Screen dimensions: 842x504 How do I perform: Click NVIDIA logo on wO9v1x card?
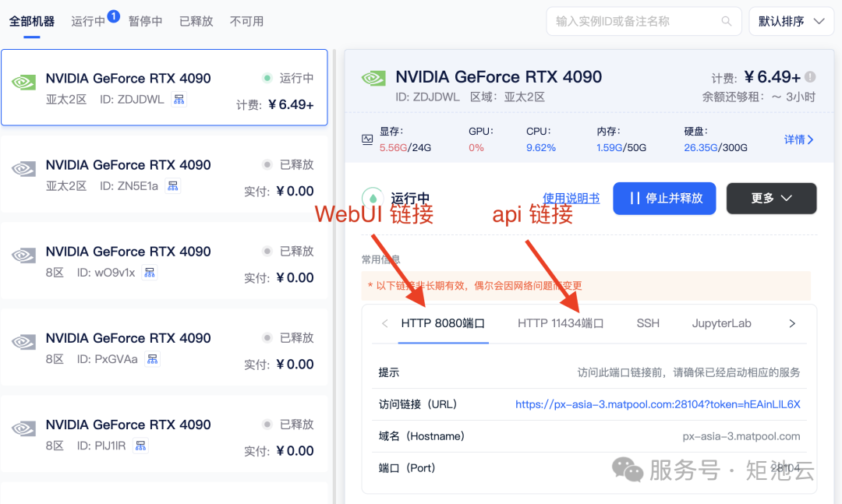point(23,255)
